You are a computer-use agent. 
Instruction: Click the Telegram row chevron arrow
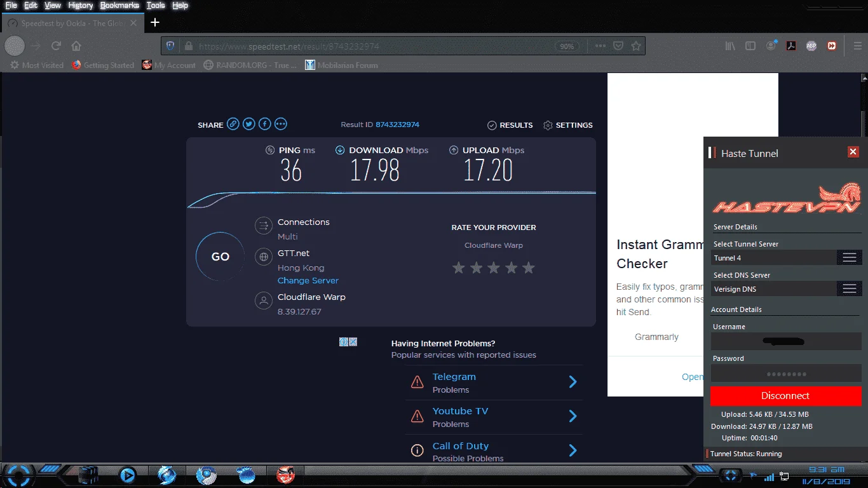tap(573, 382)
